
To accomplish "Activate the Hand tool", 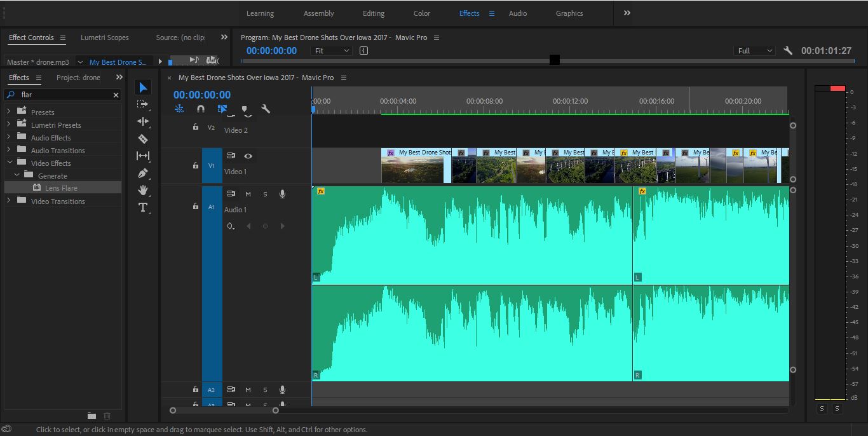I will click(x=142, y=188).
